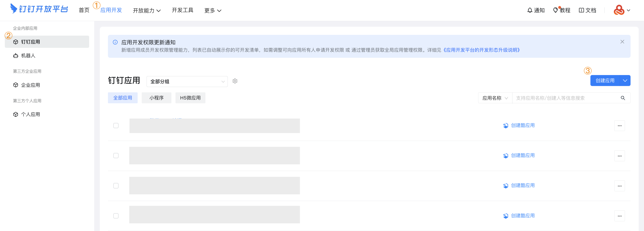The height and width of the screenshot is (231, 644).
Task: Click the search magnifier icon
Action: [x=623, y=98]
